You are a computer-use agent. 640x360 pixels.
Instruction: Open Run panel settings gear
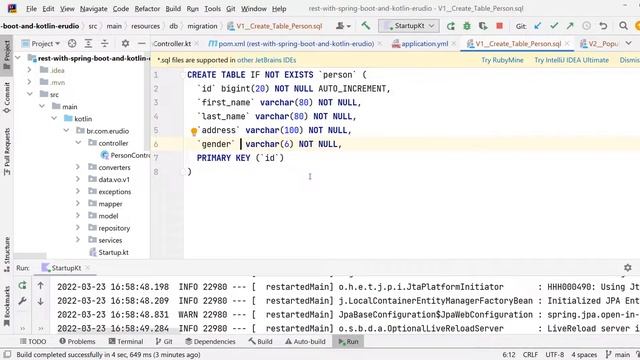tap(628, 268)
